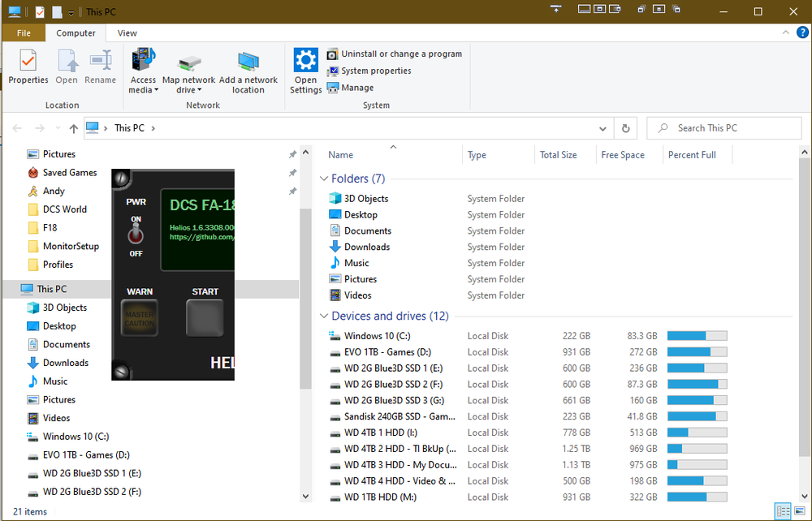Click the Refresh button next to address bar
812x521 pixels.
[625, 128]
